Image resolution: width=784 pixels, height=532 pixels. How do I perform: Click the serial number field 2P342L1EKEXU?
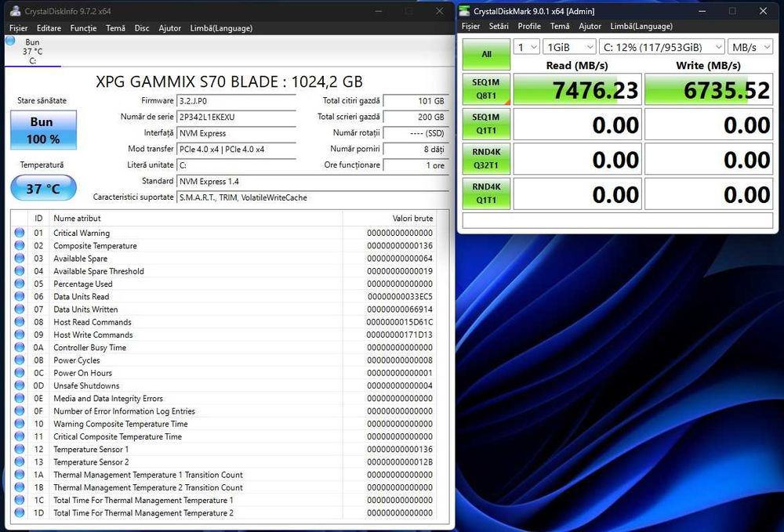237,117
